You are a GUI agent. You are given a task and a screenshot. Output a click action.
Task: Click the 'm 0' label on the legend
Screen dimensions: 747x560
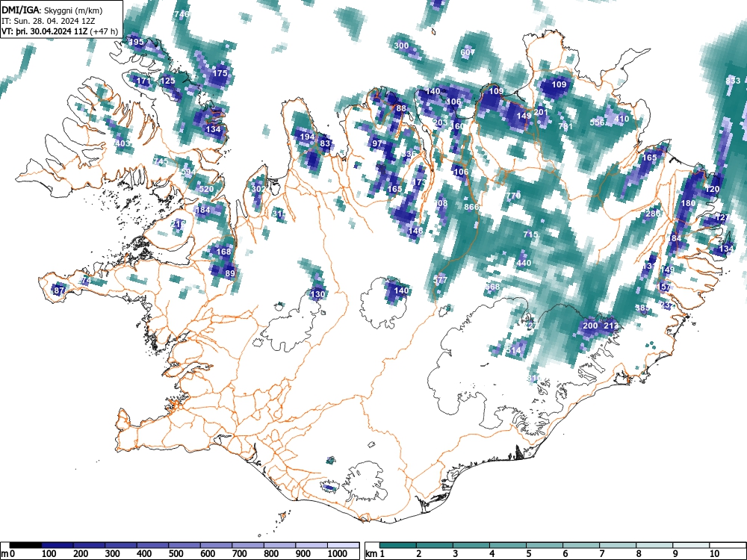click(x=8, y=554)
